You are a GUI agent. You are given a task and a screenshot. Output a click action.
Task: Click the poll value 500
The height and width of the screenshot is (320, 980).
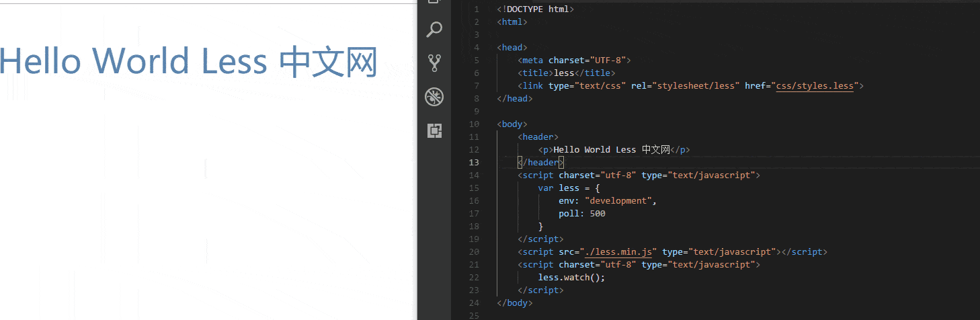[598, 214]
